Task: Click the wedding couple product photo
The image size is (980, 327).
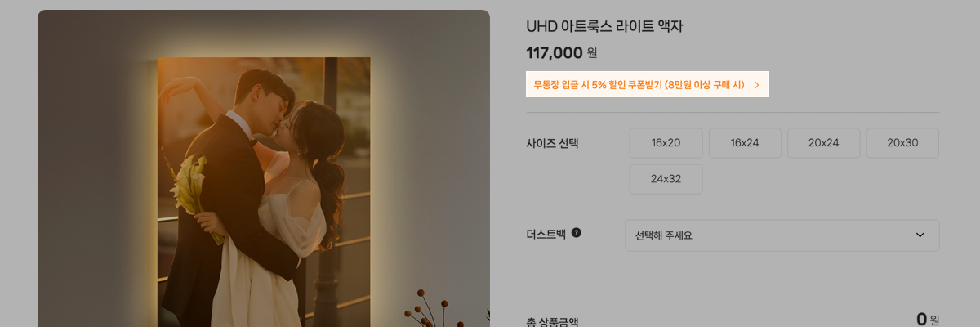Action: (264, 192)
